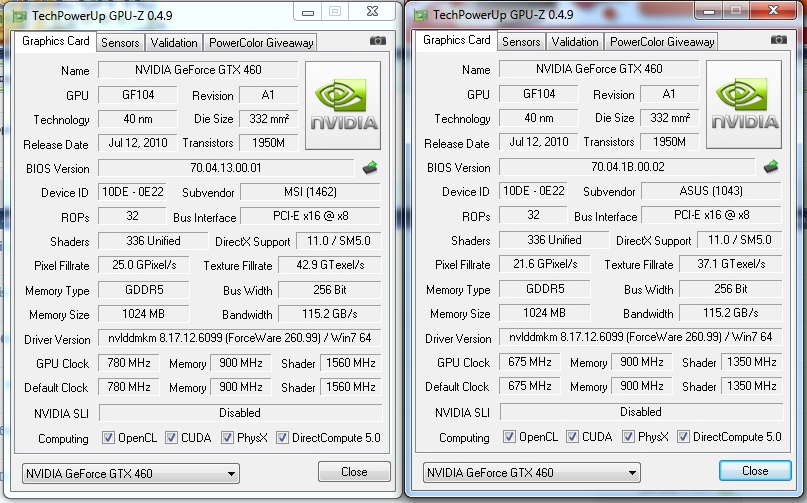
Task: Click the screenshot camera icon in the left GPU-Z window
Action: [378, 41]
